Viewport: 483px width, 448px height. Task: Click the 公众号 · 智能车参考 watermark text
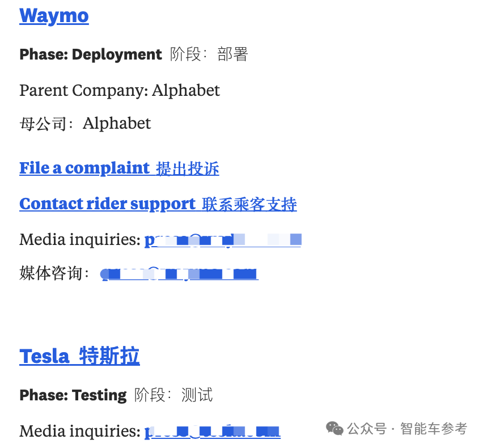pyautogui.click(x=407, y=429)
